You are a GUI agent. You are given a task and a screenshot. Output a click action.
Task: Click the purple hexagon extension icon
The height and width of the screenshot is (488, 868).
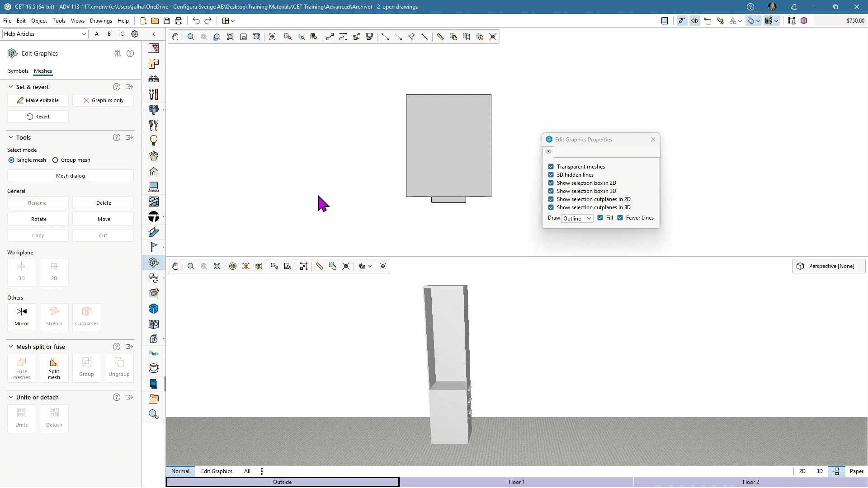click(x=804, y=21)
